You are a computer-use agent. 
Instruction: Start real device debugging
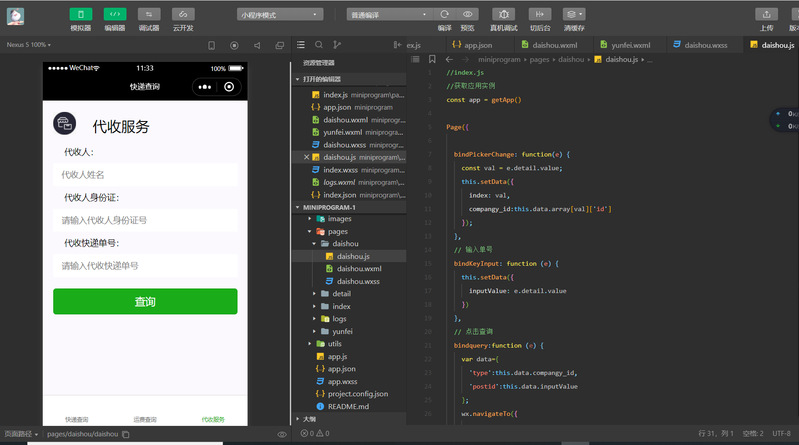click(x=503, y=14)
